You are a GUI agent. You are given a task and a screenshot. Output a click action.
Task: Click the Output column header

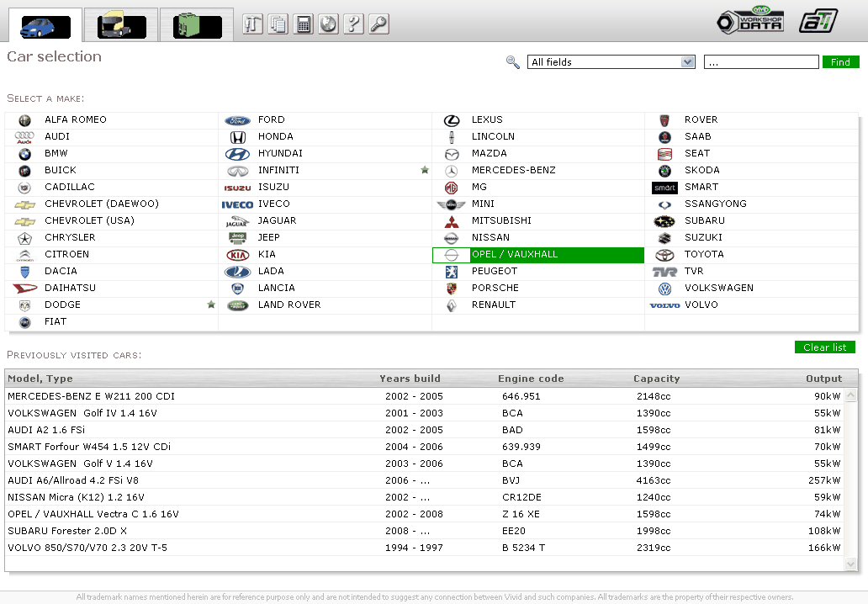[x=823, y=379]
